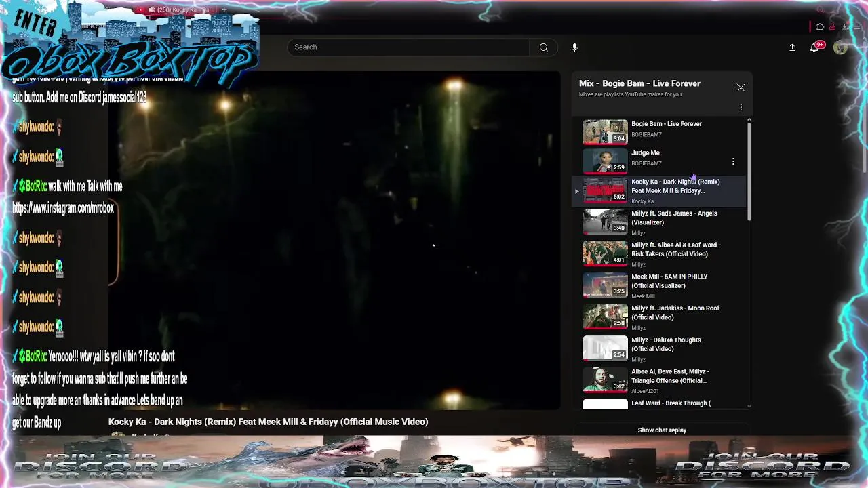Screen dimensions: 868x488
Task: Click "Mix - Bogie Bam - Live Forever" heading
Action: pos(639,84)
